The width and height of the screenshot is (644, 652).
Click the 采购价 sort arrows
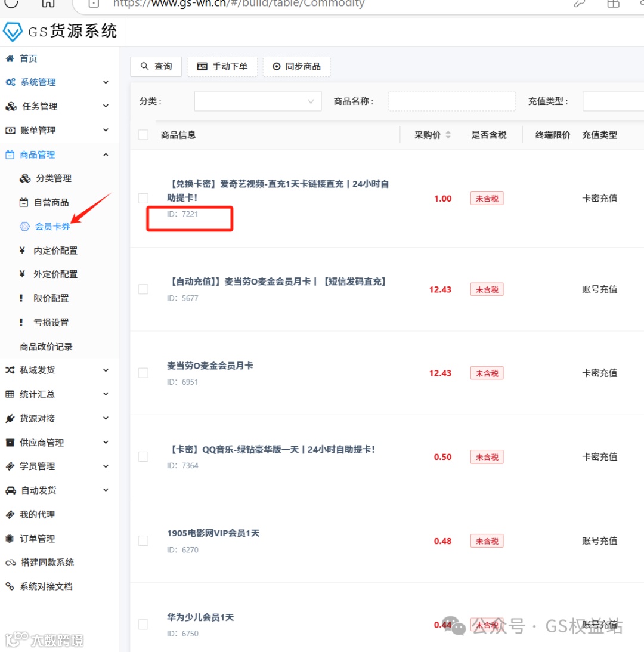[x=448, y=135]
